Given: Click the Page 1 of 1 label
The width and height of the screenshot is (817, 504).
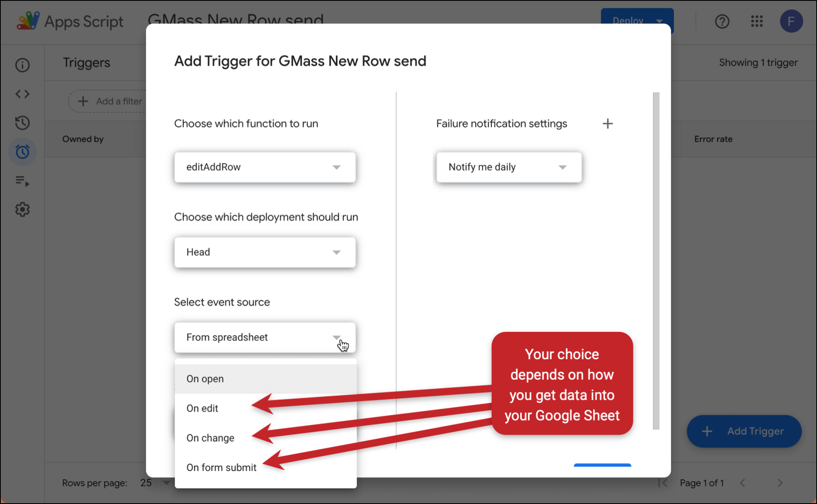Looking at the screenshot, I should 702,483.
